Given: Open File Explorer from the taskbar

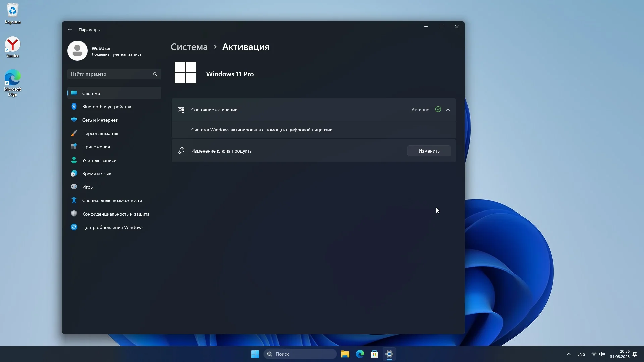Looking at the screenshot, I should pos(345,354).
